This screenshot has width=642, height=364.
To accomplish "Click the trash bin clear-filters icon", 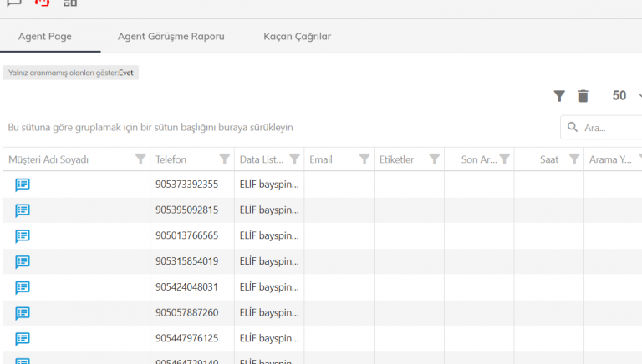I will 583,96.
